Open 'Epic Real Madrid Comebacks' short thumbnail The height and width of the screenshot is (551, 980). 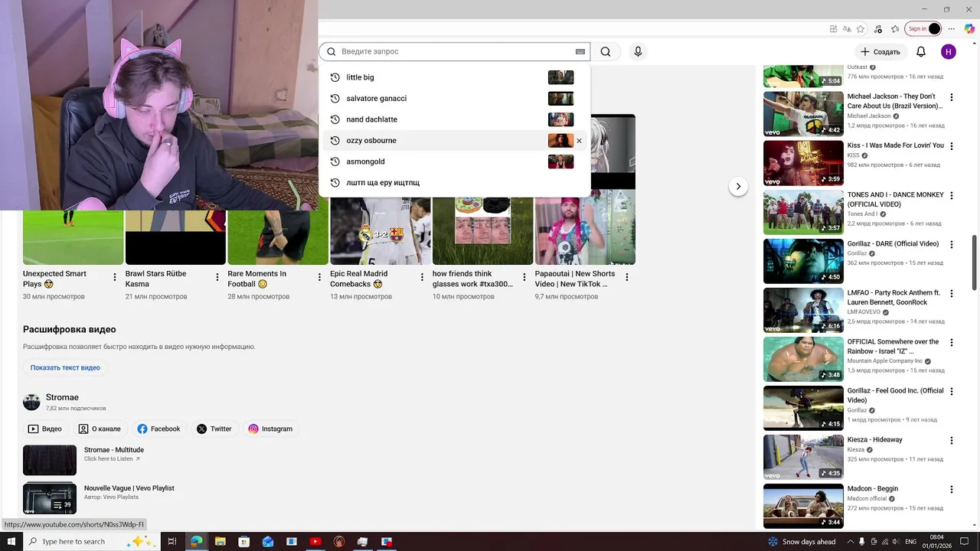coord(381,231)
